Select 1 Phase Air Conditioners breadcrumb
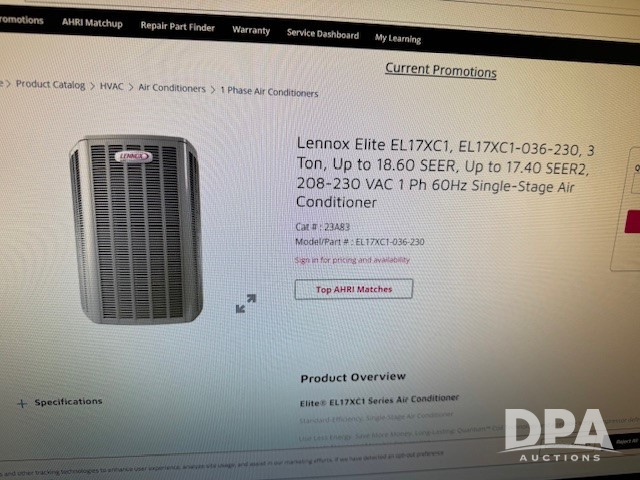This screenshot has width=640, height=480. (269, 92)
